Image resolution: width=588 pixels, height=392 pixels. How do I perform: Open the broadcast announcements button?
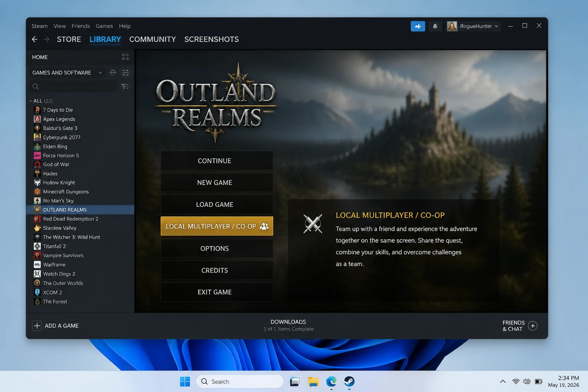(418, 26)
